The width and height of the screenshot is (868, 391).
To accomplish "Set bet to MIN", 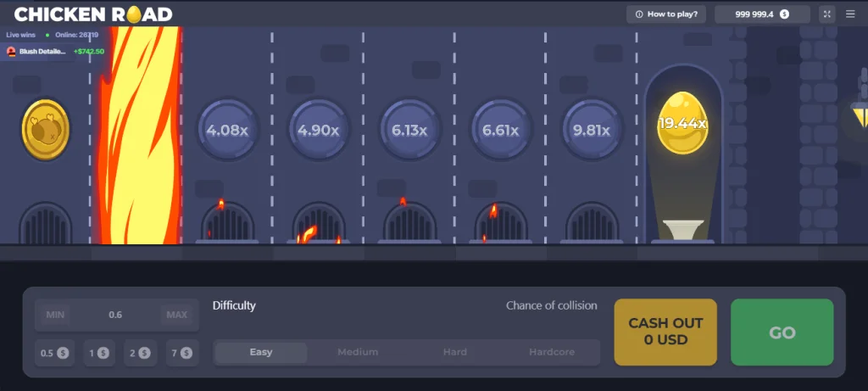I will coord(55,315).
